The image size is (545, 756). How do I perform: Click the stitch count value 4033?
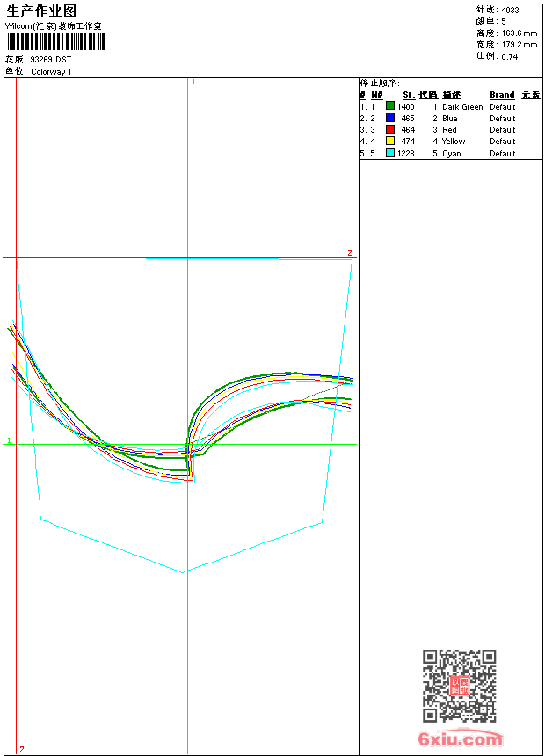[x=510, y=10]
